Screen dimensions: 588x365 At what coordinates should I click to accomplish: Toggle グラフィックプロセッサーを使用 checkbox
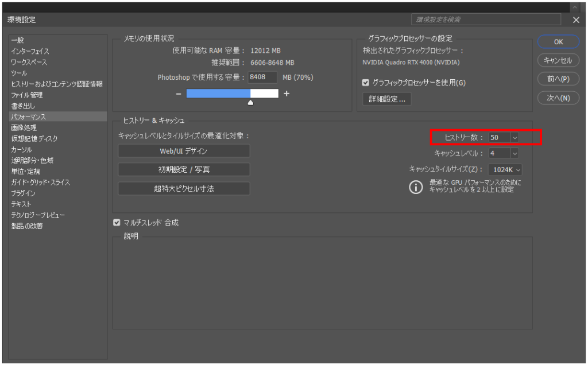(366, 83)
